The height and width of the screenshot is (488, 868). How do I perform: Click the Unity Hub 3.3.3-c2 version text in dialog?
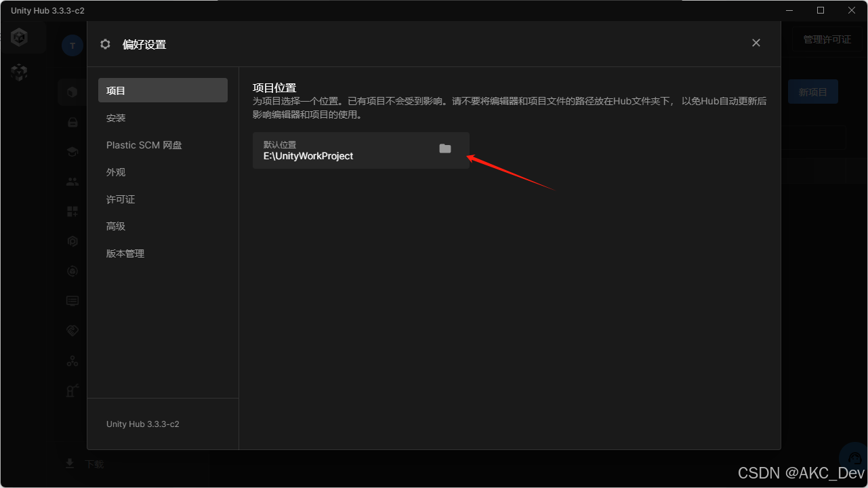143,424
